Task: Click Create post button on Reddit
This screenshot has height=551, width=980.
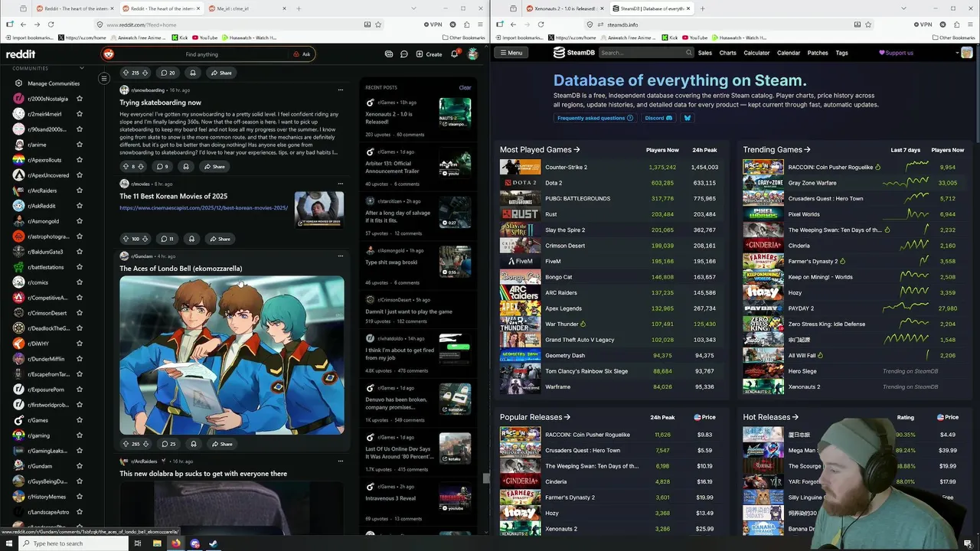Action: (429, 54)
